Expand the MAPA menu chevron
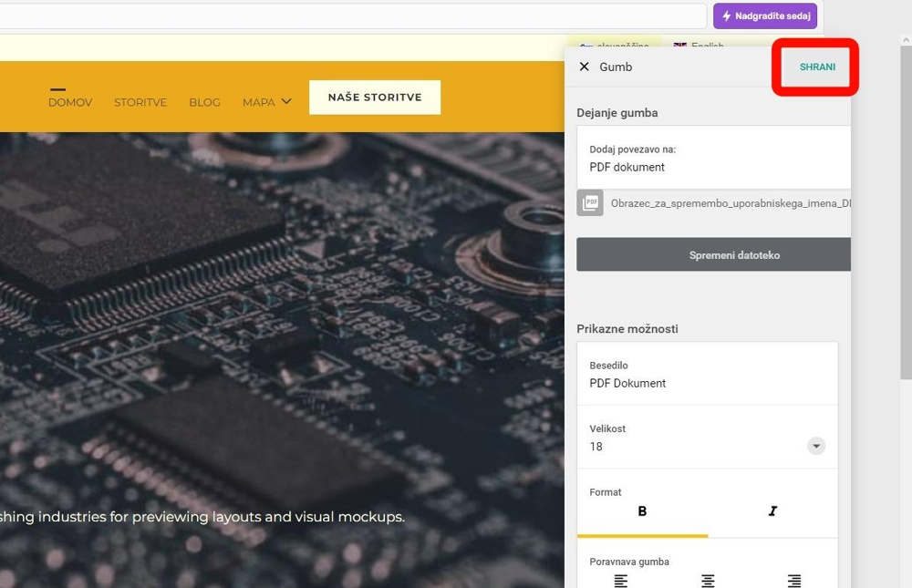912x588 pixels. [286, 101]
